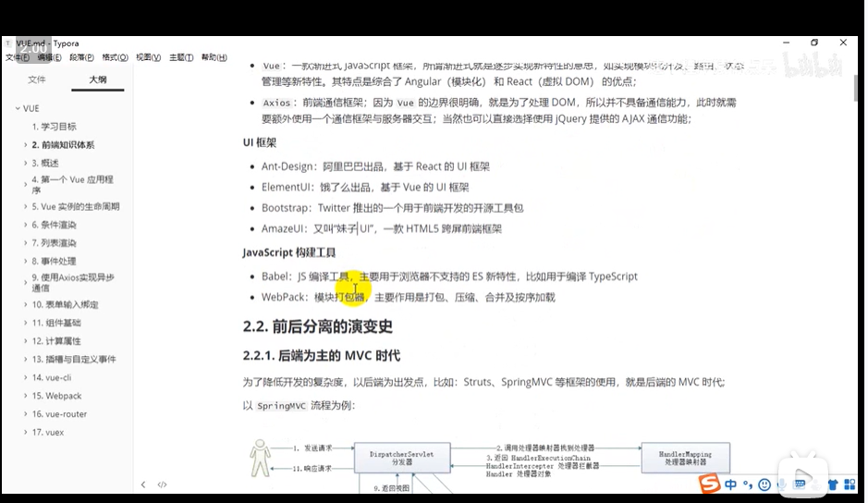Expand chevron beside 2. 前端知识体系
The width and height of the screenshot is (868, 503).
click(x=26, y=144)
